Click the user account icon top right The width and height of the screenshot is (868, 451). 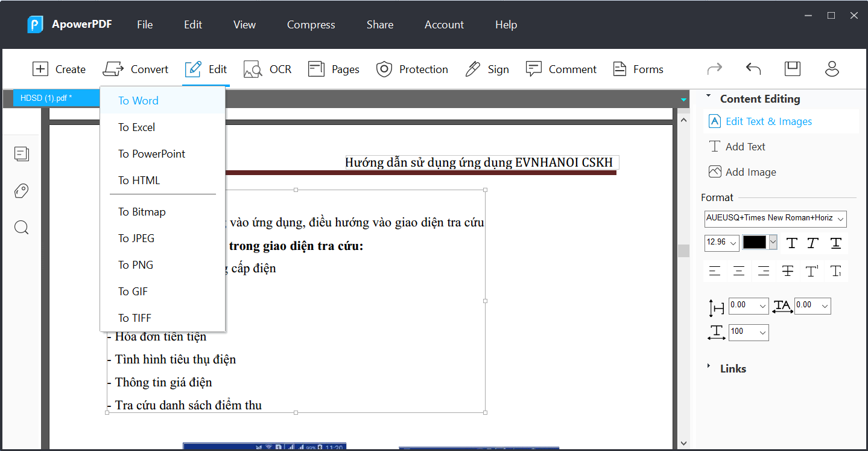pos(832,69)
